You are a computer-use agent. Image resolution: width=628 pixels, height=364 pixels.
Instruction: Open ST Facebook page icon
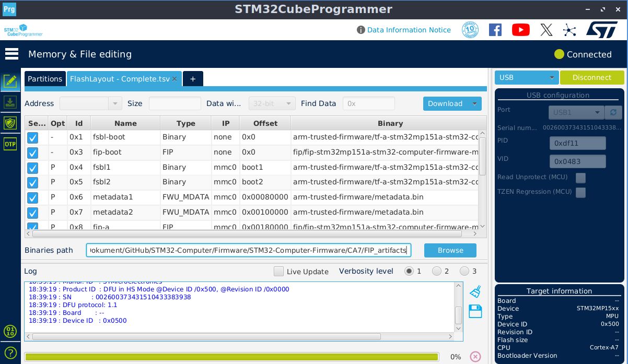coord(495,30)
